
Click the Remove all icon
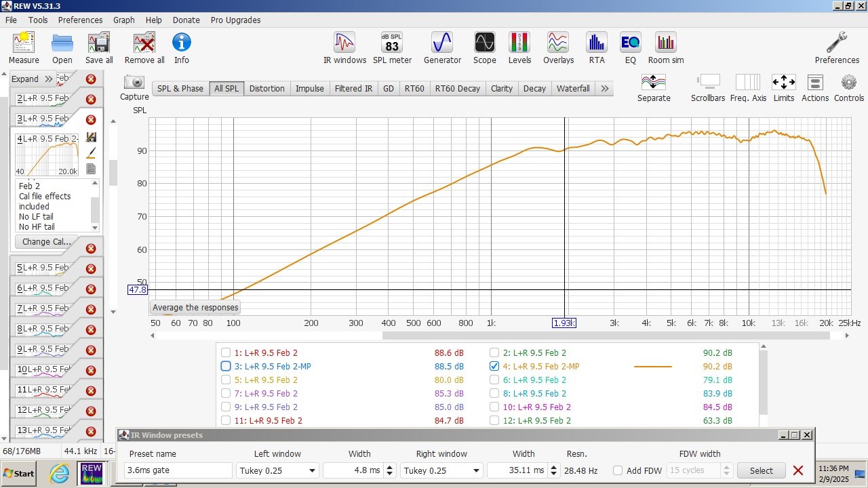144,43
